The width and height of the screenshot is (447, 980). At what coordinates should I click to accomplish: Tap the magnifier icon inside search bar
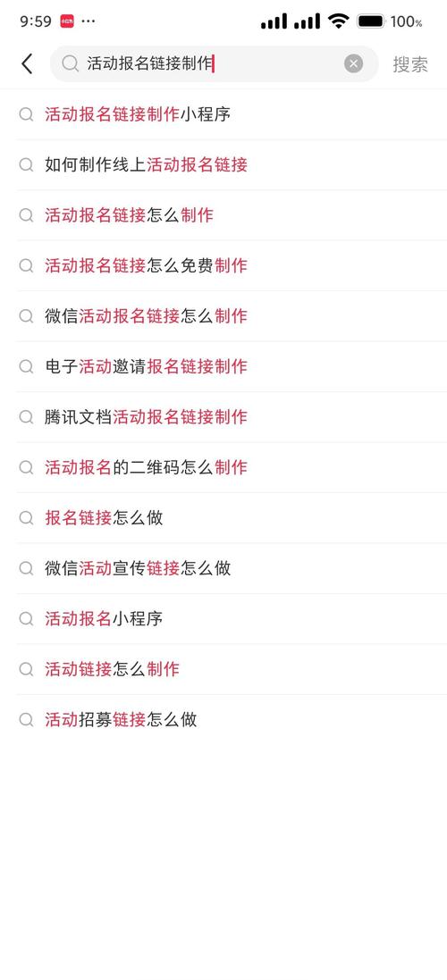pos(70,63)
